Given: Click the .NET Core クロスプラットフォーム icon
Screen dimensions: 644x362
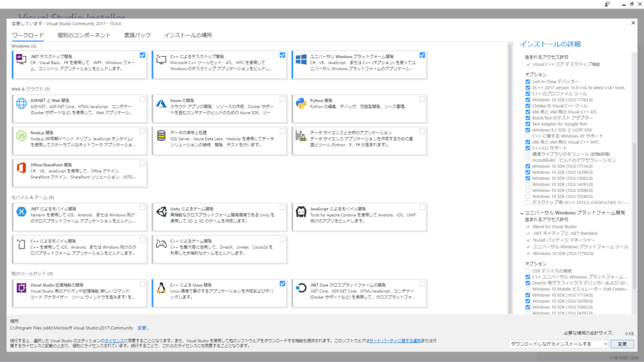Looking at the screenshot, I should pyautogui.click(x=301, y=288).
